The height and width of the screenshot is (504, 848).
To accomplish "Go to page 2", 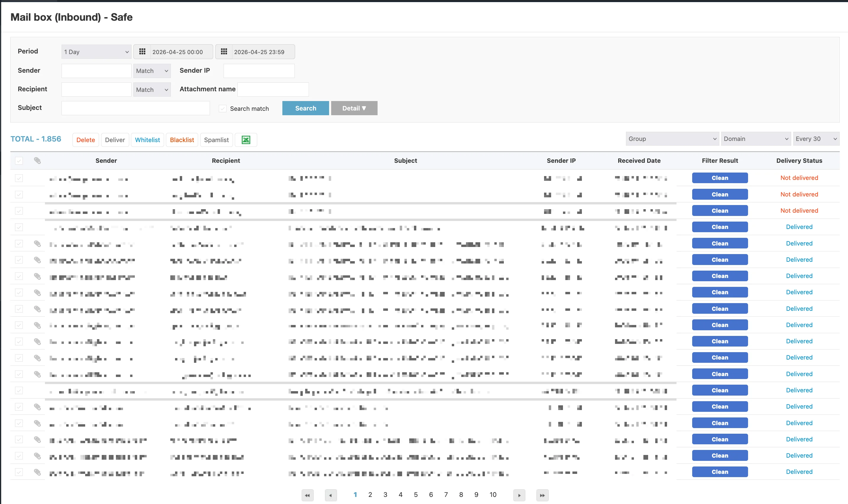I will 370,495.
